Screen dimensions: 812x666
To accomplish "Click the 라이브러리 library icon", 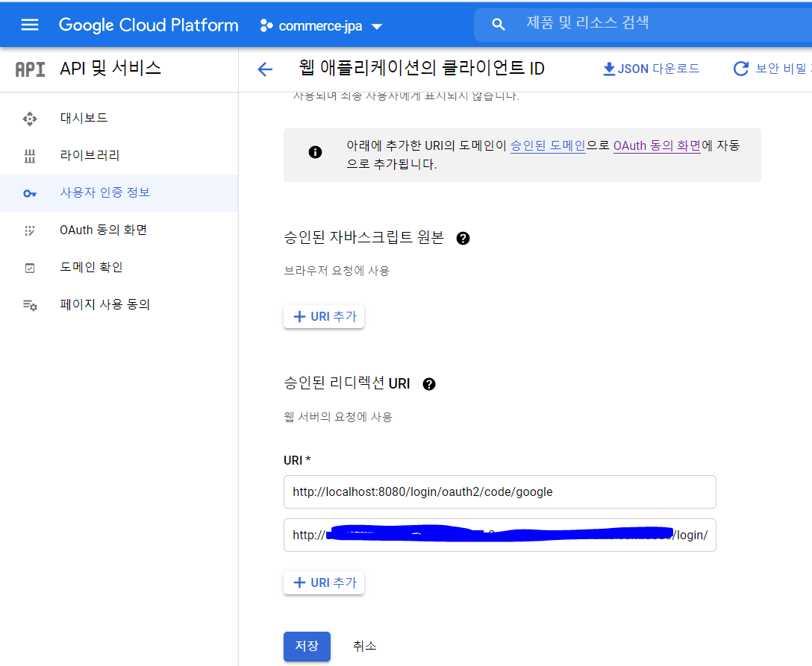I will point(30,156).
